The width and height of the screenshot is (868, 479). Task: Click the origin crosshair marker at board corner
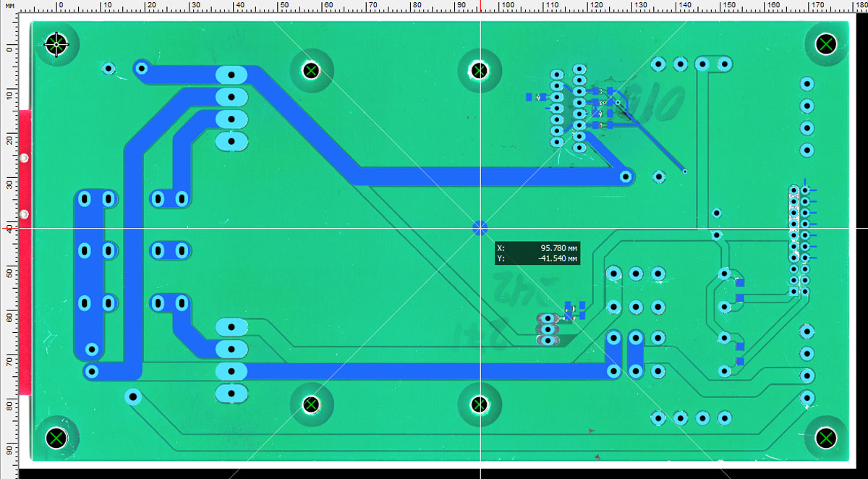pos(56,44)
